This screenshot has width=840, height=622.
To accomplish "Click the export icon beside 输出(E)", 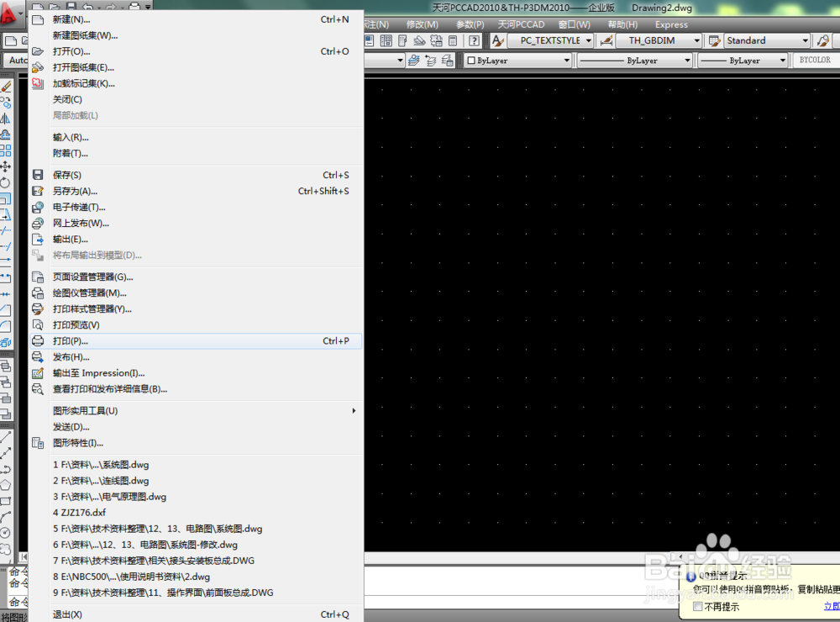I will click(38, 240).
